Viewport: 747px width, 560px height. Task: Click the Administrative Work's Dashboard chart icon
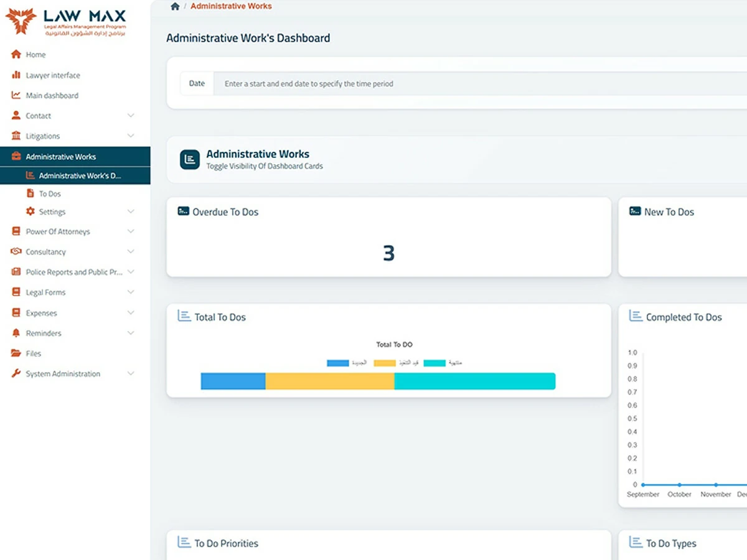(x=30, y=175)
